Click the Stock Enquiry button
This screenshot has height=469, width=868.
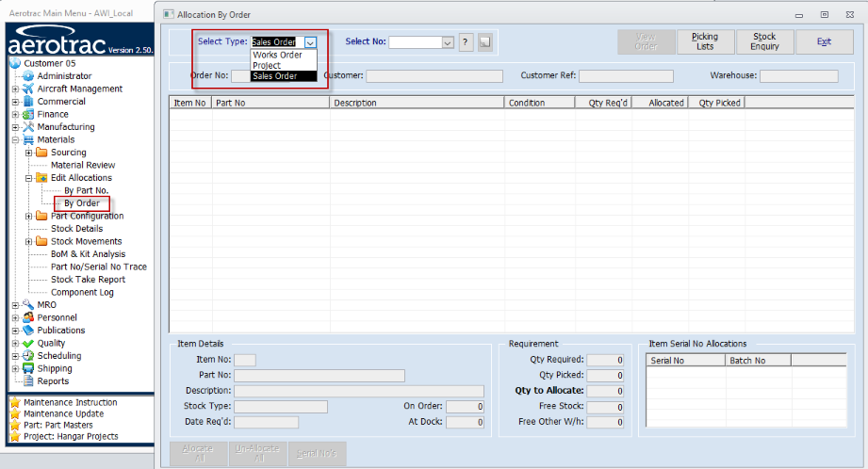click(x=764, y=41)
